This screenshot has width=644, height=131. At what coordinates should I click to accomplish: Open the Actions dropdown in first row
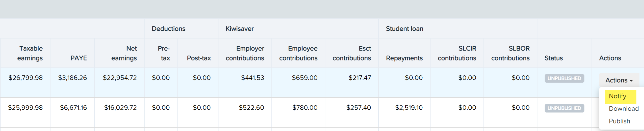(619, 80)
